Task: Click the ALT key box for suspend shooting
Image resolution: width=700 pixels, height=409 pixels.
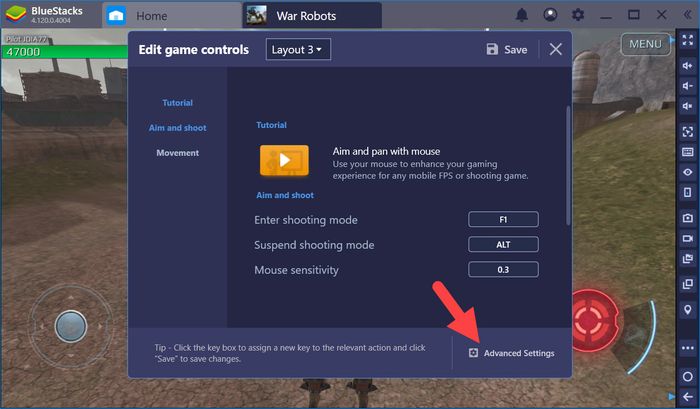Action: (503, 244)
